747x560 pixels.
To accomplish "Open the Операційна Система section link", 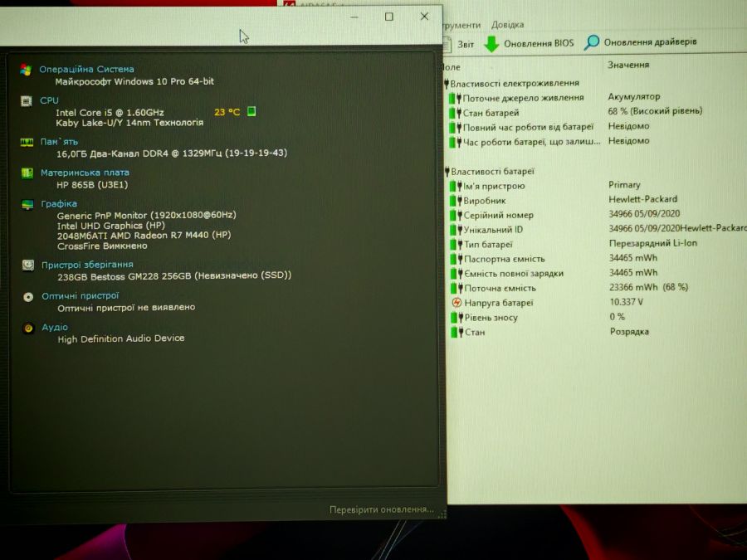I will coord(86,69).
